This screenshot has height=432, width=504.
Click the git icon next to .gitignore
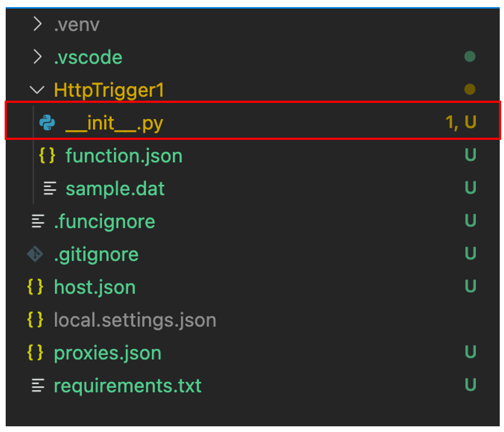35,254
